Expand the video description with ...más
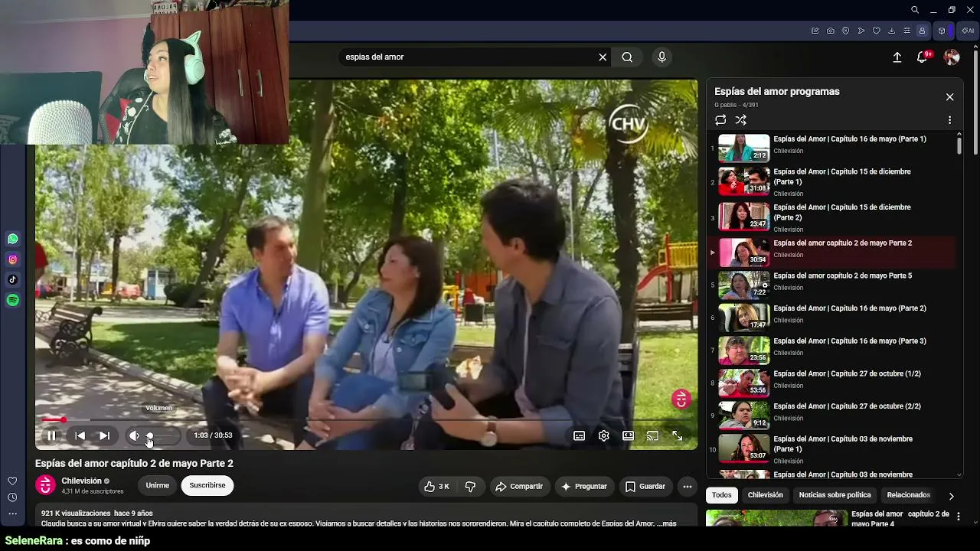980x551 pixels. point(667,523)
